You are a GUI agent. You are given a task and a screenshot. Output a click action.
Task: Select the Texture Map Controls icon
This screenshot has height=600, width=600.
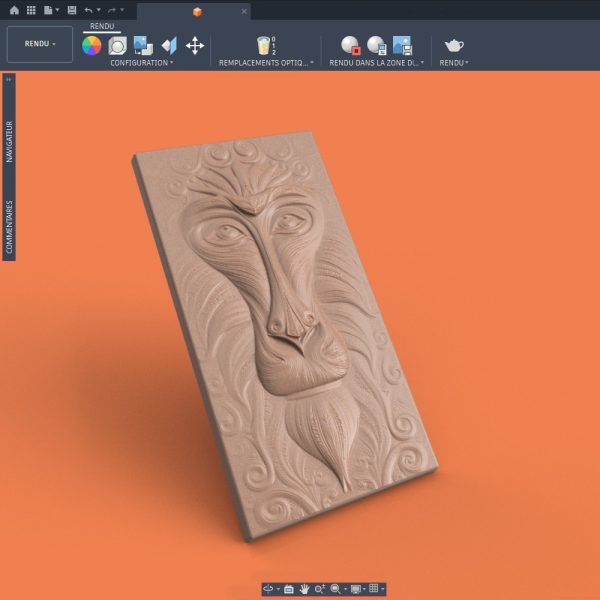(169, 46)
